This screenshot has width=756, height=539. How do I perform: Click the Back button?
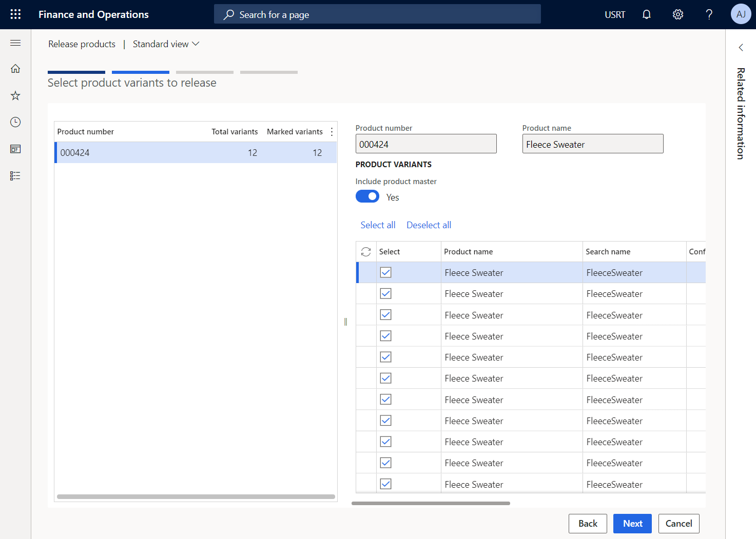pyautogui.click(x=588, y=524)
